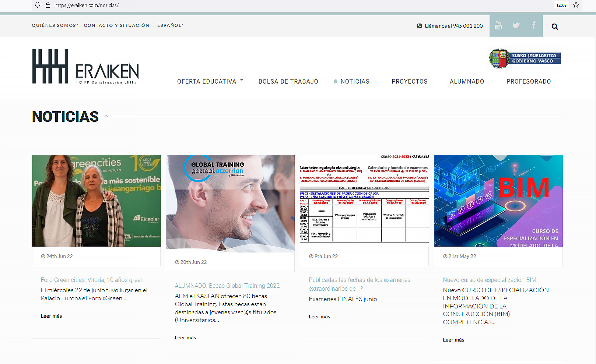This screenshot has width=596, height=364.
Task: Open Contacto y Situación page
Action: (116, 25)
